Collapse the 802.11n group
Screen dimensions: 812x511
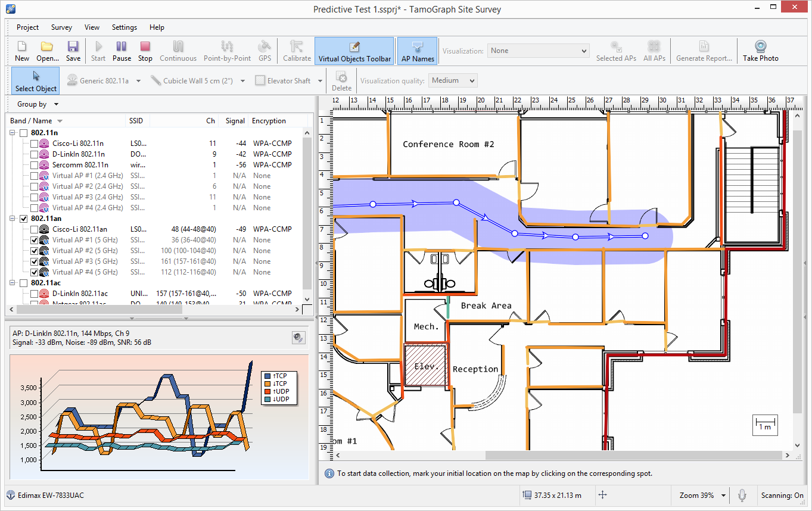tap(13, 133)
